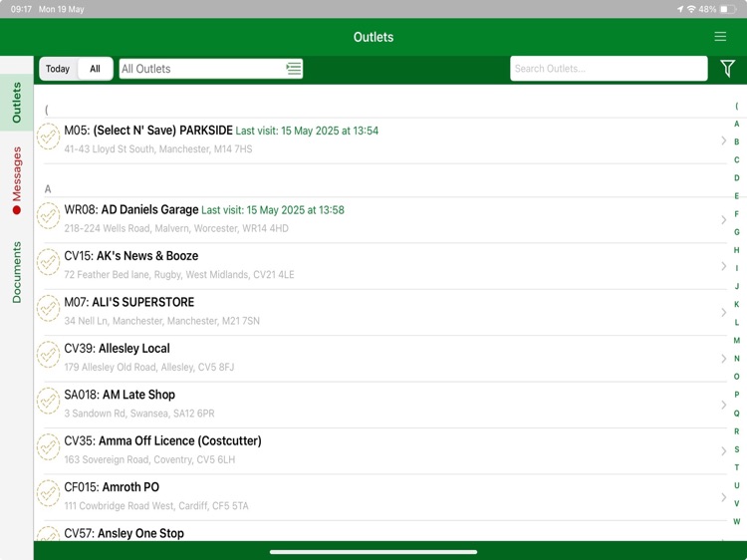Jump to index letter A
The width and height of the screenshot is (747, 560).
(736, 124)
